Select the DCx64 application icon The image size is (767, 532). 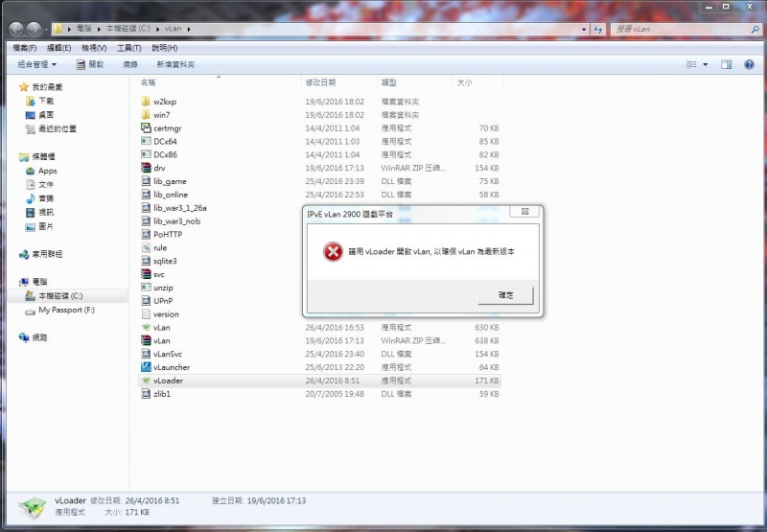tap(146, 141)
